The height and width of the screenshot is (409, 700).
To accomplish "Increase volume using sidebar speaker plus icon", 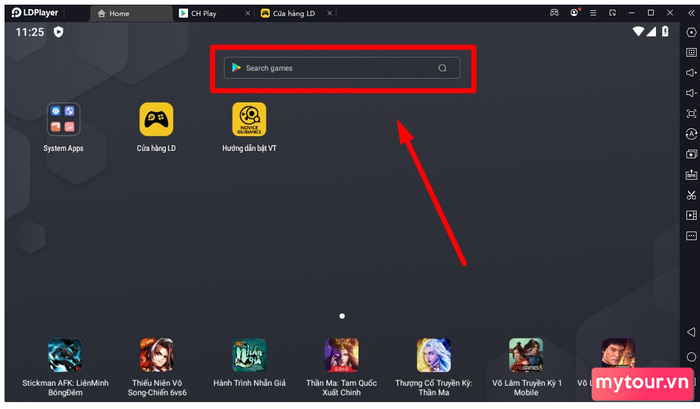I will (691, 73).
